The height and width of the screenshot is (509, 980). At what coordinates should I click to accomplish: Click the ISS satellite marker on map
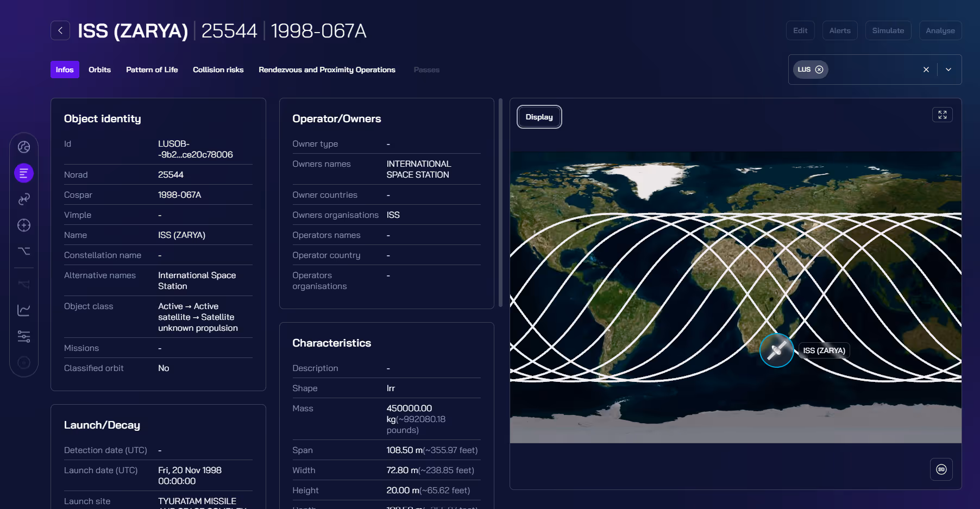[777, 350]
